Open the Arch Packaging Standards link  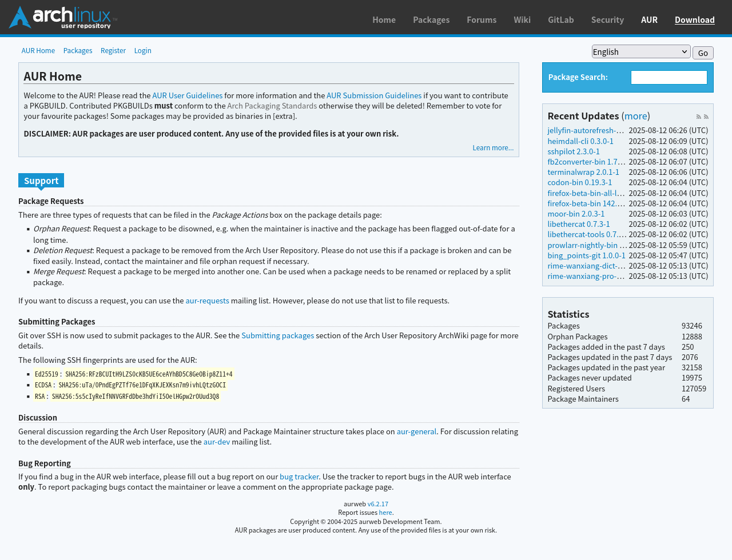(272, 106)
